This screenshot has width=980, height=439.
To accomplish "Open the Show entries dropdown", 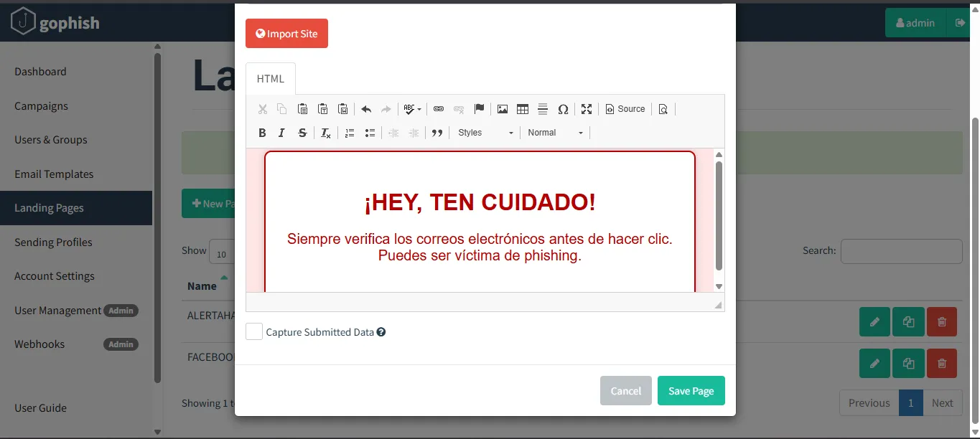I will coord(222,251).
